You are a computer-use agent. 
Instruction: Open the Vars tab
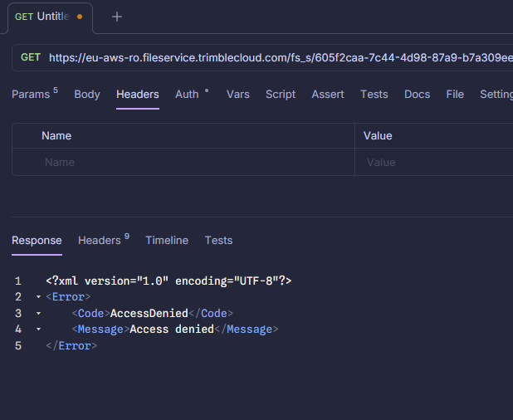[x=238, y=94]
